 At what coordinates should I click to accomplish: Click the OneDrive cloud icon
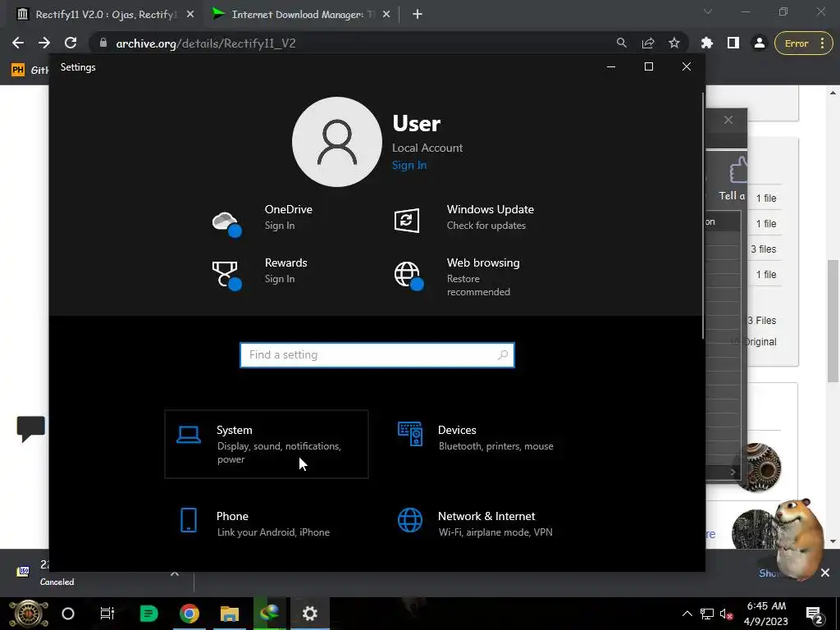click(226, 223)
